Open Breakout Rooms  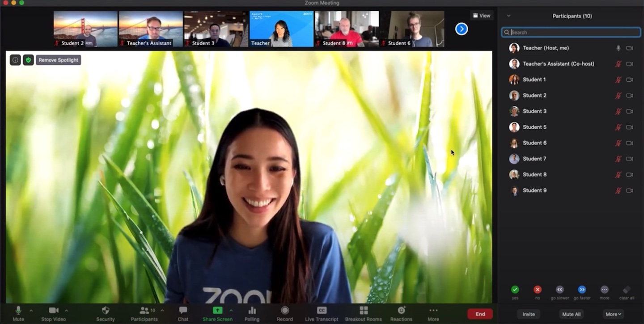point(363,313)
